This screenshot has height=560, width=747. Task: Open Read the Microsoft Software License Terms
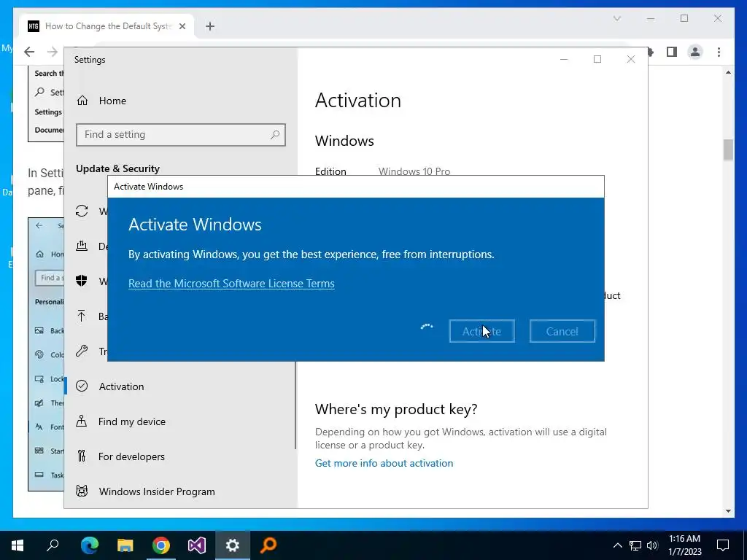point(231,284)
